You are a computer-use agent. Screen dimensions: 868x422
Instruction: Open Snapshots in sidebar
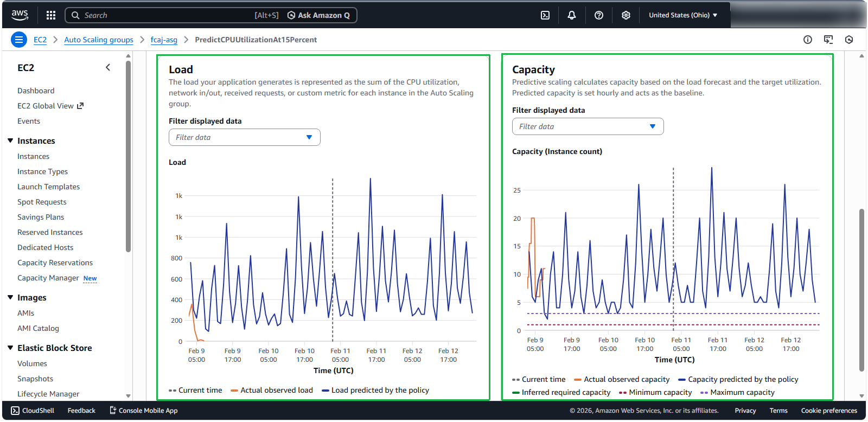point(35,379)
